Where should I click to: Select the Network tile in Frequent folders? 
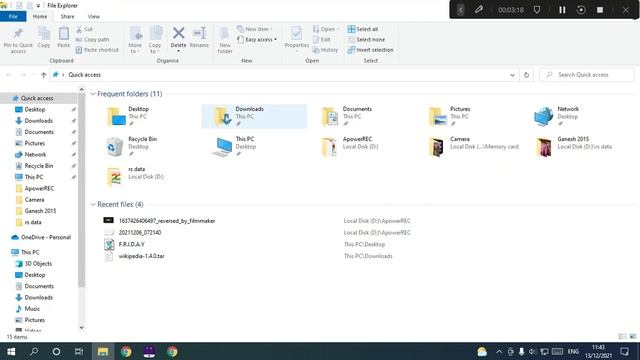tap(576, 116)
